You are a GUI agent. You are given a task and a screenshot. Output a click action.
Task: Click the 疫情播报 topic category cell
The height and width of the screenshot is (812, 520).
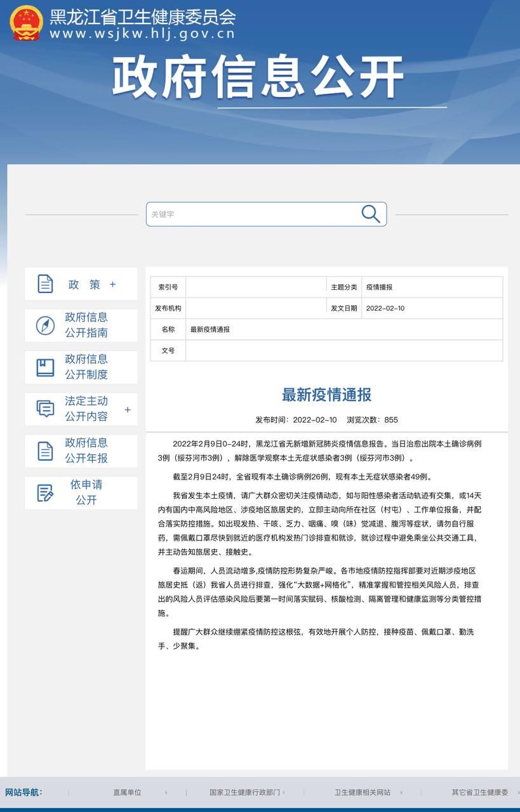(x=432, y=287)
